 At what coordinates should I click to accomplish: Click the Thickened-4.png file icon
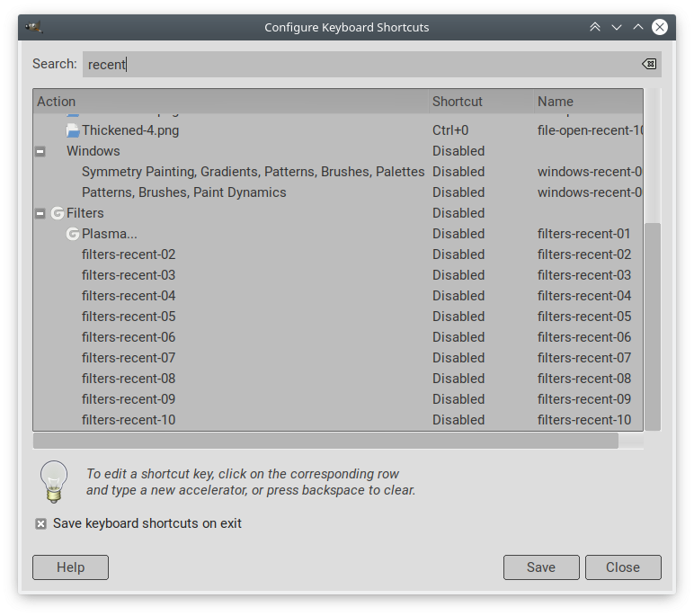pyautogui.click(x=73, y=130)
